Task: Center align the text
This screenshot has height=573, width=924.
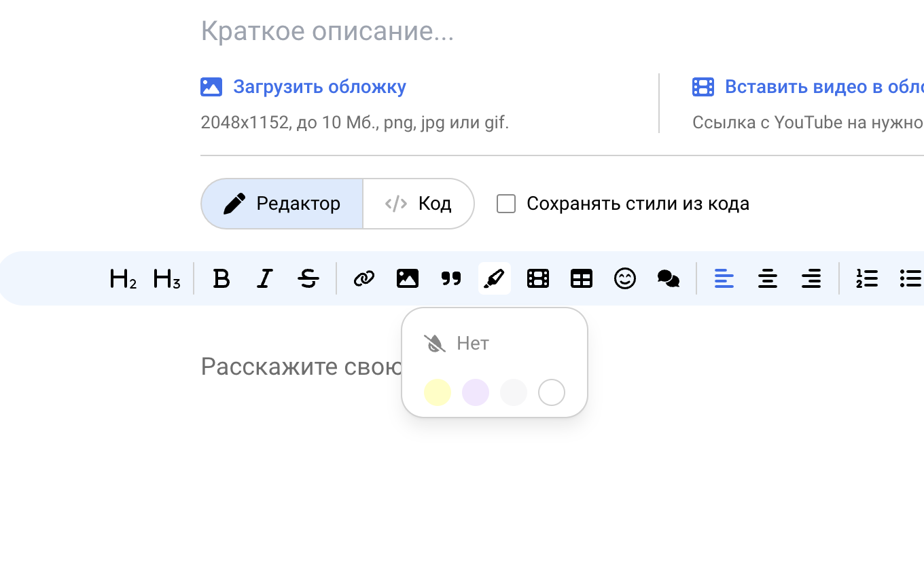Action: (x=768, y=278)
